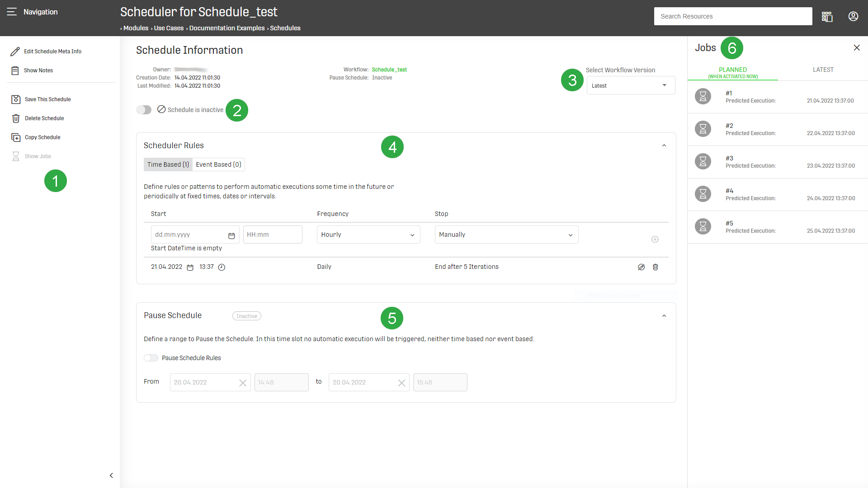Open the user account icon
Image resolution: width=868 pixels, height=488 pixels.
click(x=853, y=17)
